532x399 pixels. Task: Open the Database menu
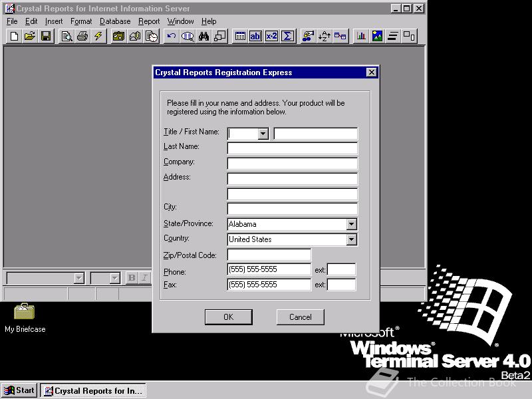(x=115, y=21)
